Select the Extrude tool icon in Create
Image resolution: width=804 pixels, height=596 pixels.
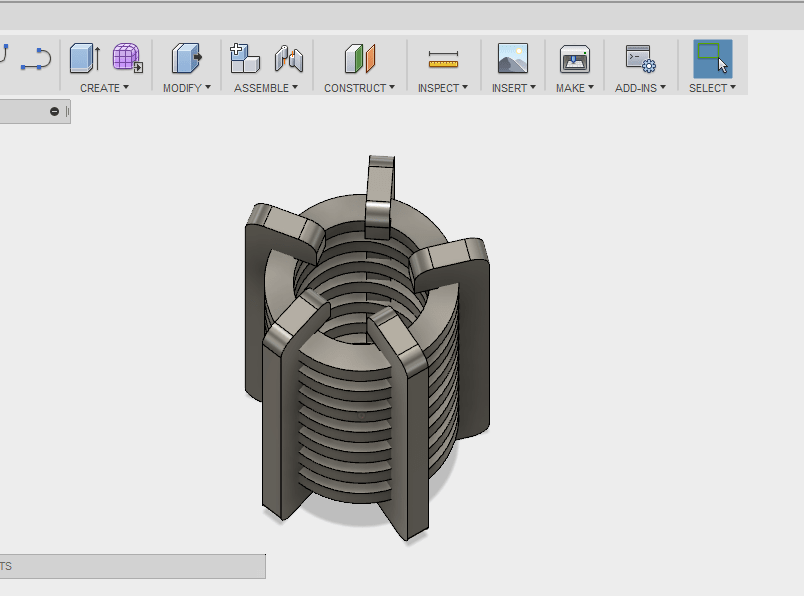(85, 58)
